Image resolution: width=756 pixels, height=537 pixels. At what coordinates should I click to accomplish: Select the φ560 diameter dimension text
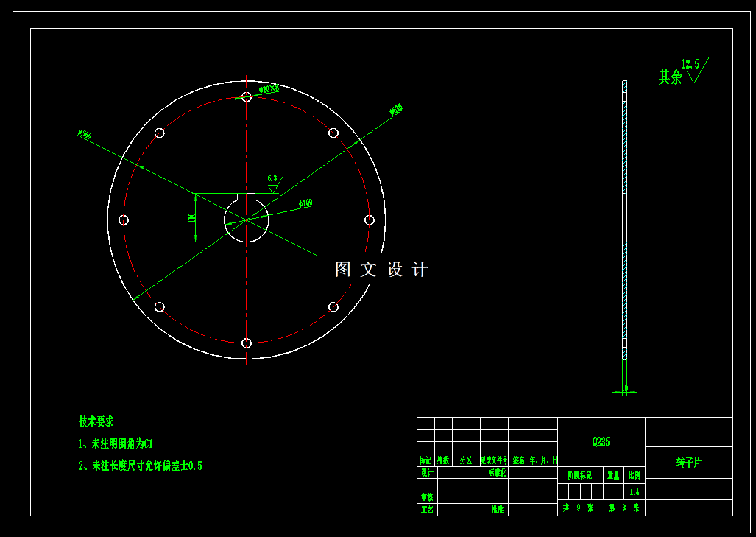(85, 134)
